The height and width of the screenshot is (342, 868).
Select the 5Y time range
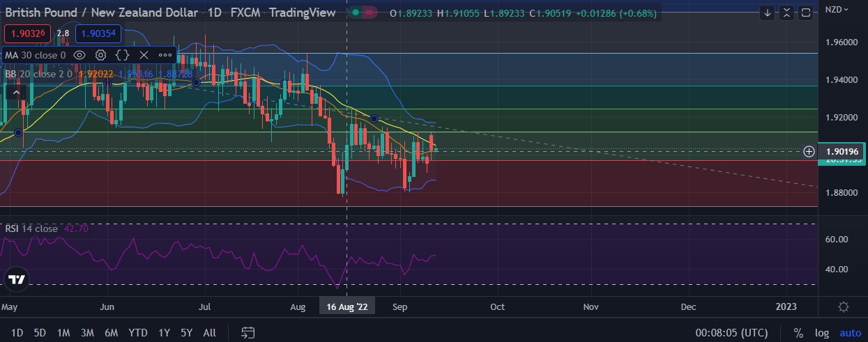[186, 333]
